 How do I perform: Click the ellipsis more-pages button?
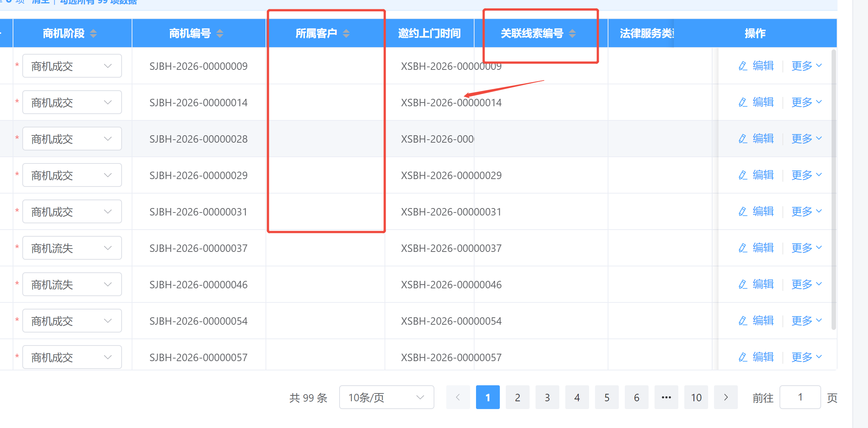pos(666,397)
